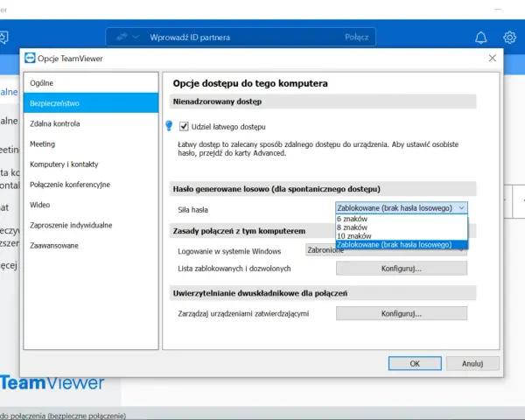Open the Połączenie konferencyjne category
525x420 pixels.
(91, 185)
